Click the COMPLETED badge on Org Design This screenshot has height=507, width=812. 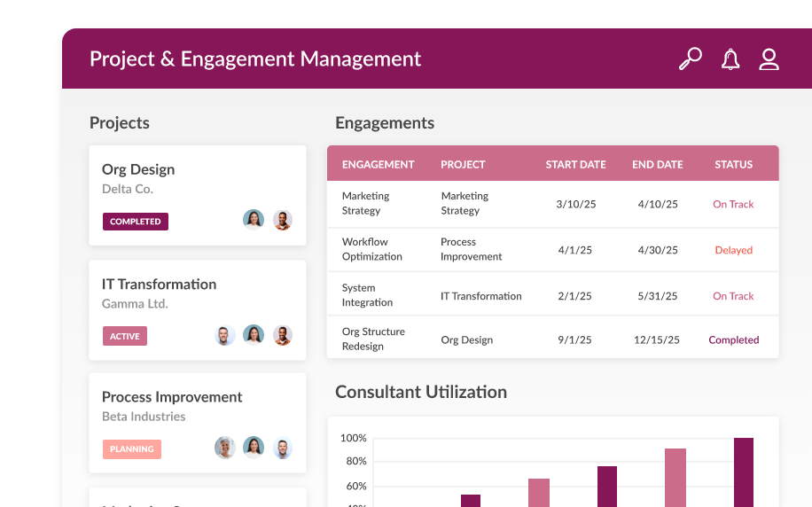coord(135,221)
